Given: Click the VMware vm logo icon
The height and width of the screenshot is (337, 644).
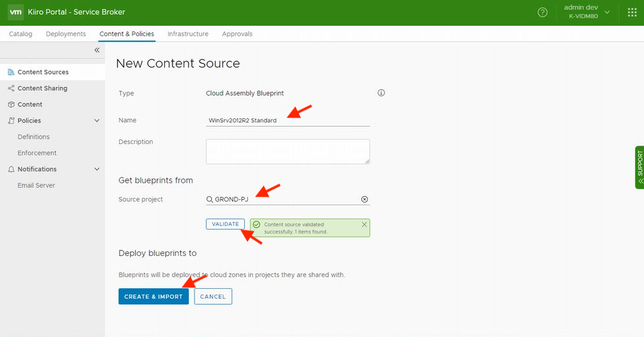Looking at the screenshot, I should point(15,12).
